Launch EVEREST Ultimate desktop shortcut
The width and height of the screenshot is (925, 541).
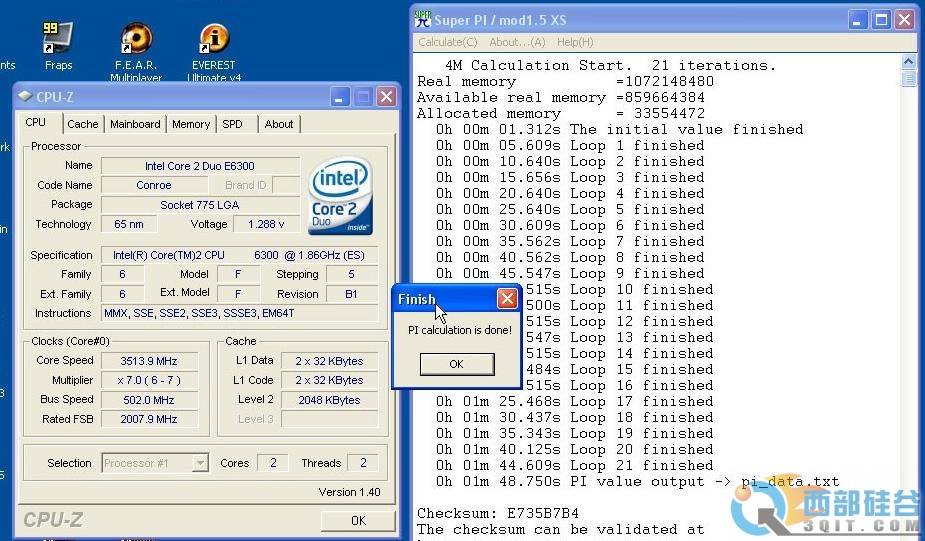(x=214, y=51)
